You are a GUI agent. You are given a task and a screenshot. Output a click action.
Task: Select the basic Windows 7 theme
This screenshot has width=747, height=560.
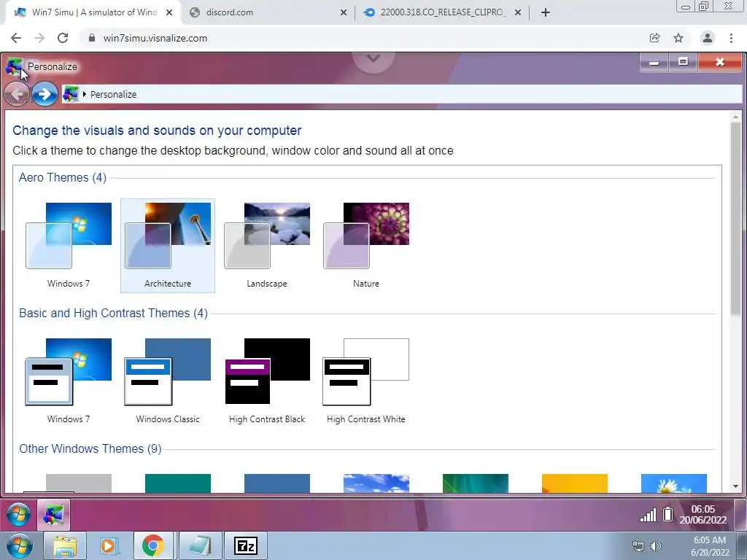69,381
